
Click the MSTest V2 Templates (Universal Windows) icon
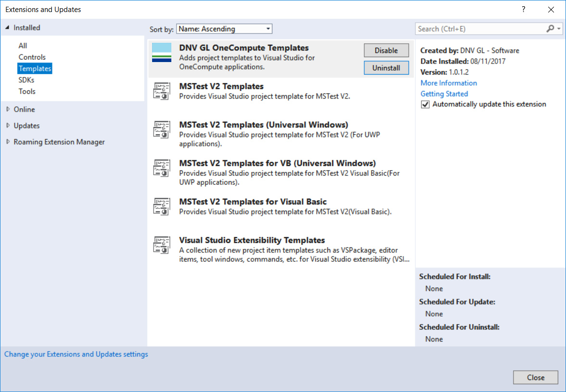(x=162, y=129)
